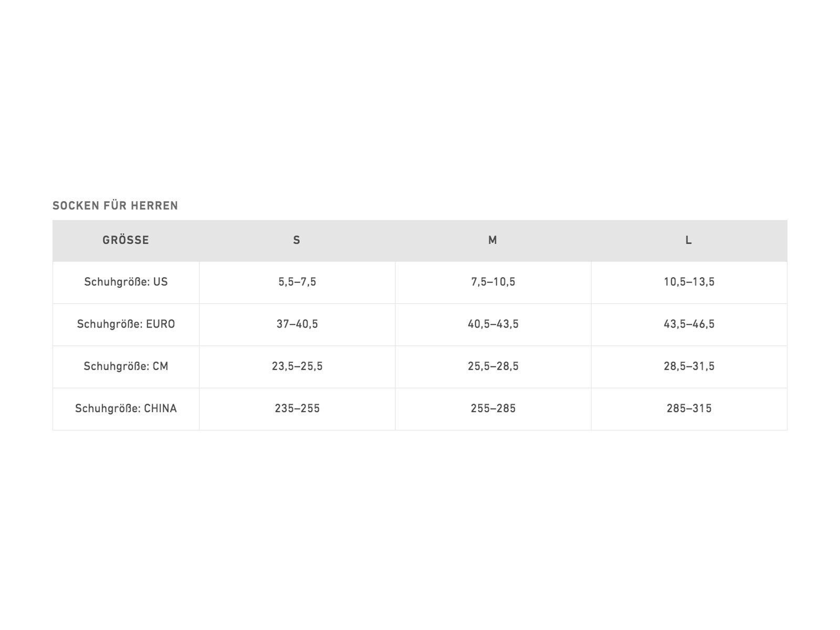Select the S size column header
This screenshot has height=630, width=840.
297,240
